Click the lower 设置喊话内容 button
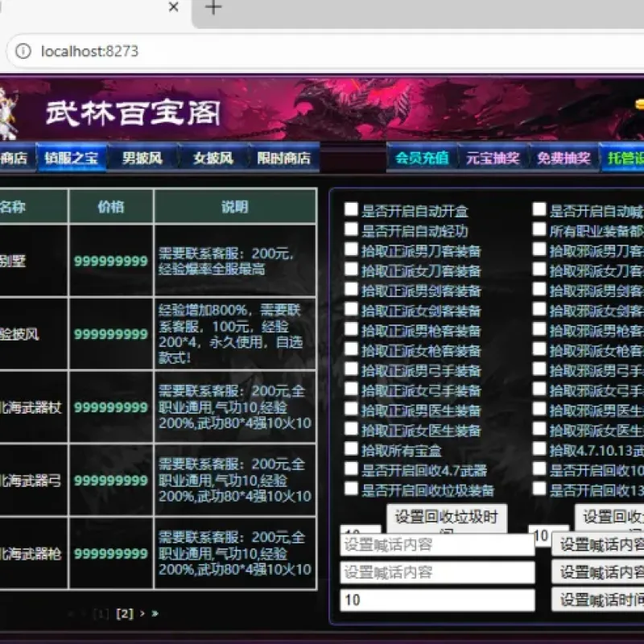644x644 pixels. [600, 572]
